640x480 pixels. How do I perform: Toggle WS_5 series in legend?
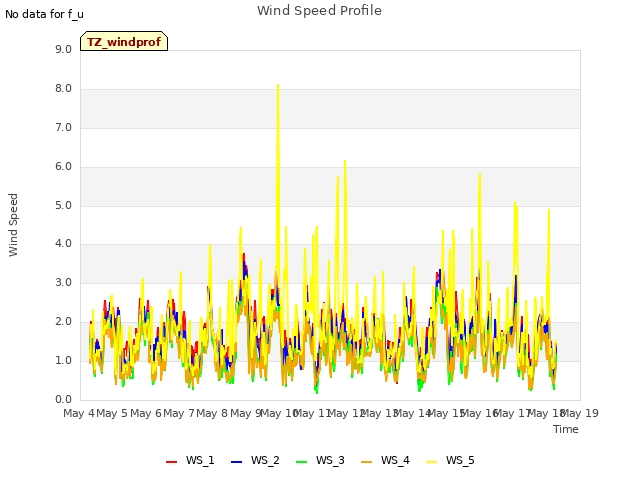tap(450, 460)
